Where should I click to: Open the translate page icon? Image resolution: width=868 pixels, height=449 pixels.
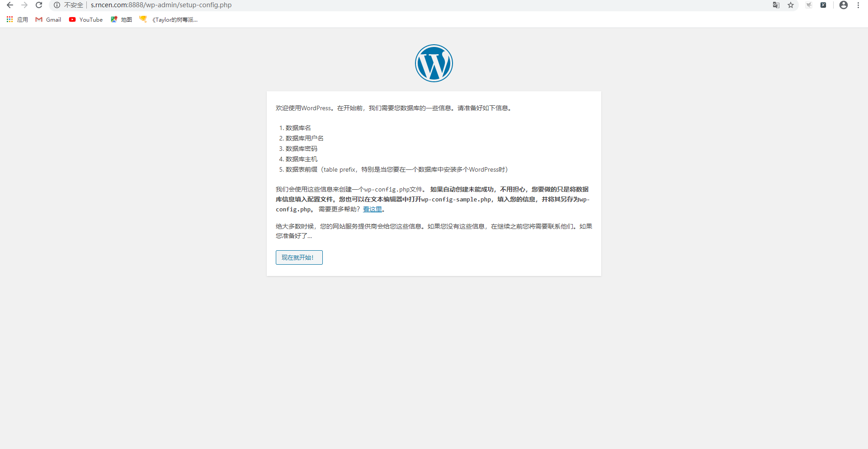click(776, 5)
